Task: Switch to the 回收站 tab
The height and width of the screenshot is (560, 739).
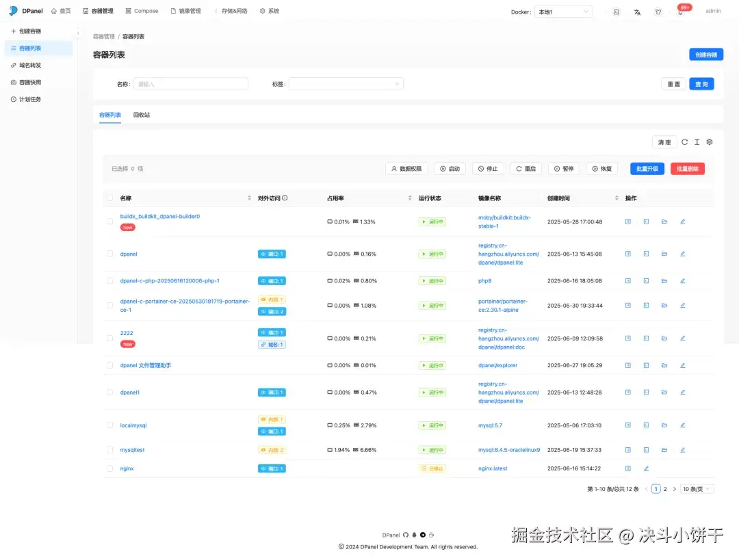Action: click(x=142, y=115)
